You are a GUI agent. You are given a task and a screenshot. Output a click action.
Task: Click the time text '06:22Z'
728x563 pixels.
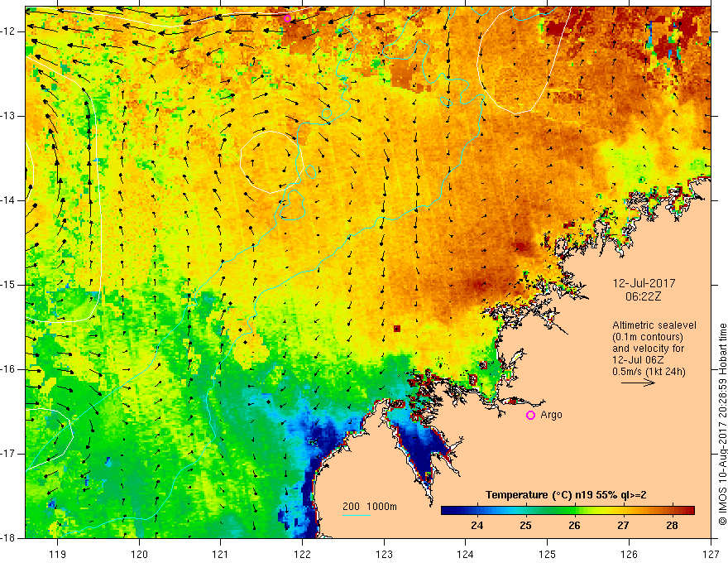coord(643,296)
